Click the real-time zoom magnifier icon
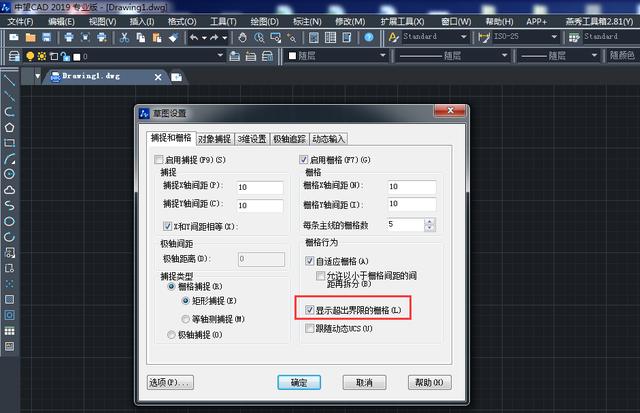Screen dimensions: 640x413 pos(259,38)
